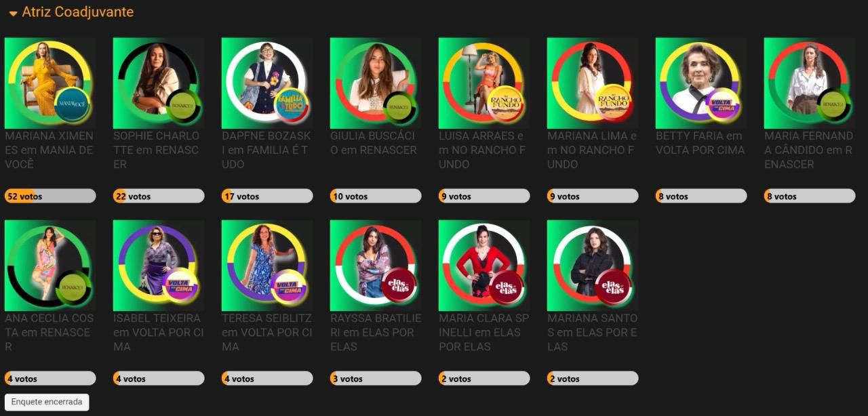
Task: Click the 22 votos vote bar
Action: pyautogui.click(x=159, y=196)
